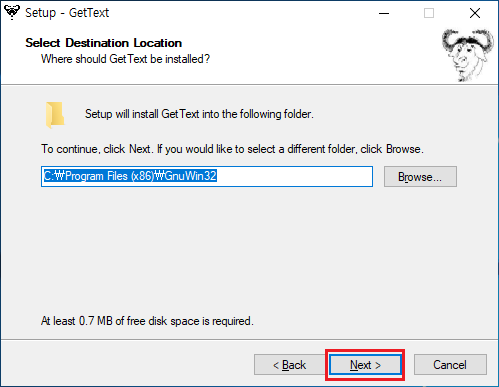This screenshot has width=499, height=387.
Task: Cancel the GetText installation
Action: (450, 365)
